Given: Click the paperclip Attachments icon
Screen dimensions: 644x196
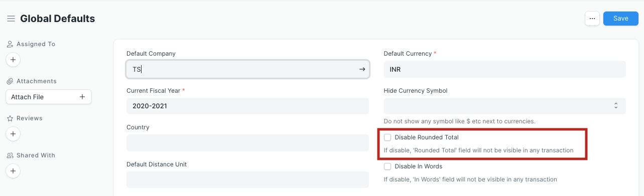Looking at the screenshot, I should [x=10, y=81].
